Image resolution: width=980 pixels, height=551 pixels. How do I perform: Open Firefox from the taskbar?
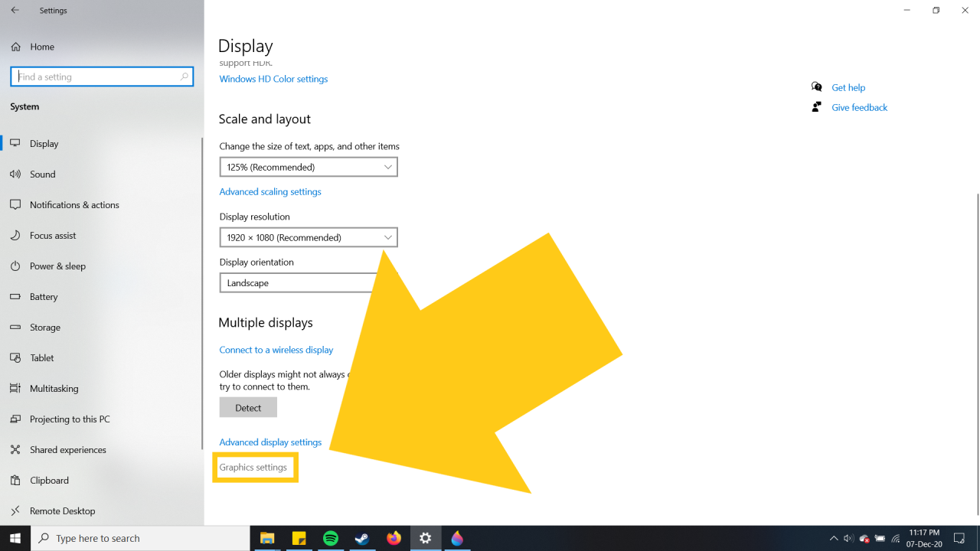pos(394,538)
